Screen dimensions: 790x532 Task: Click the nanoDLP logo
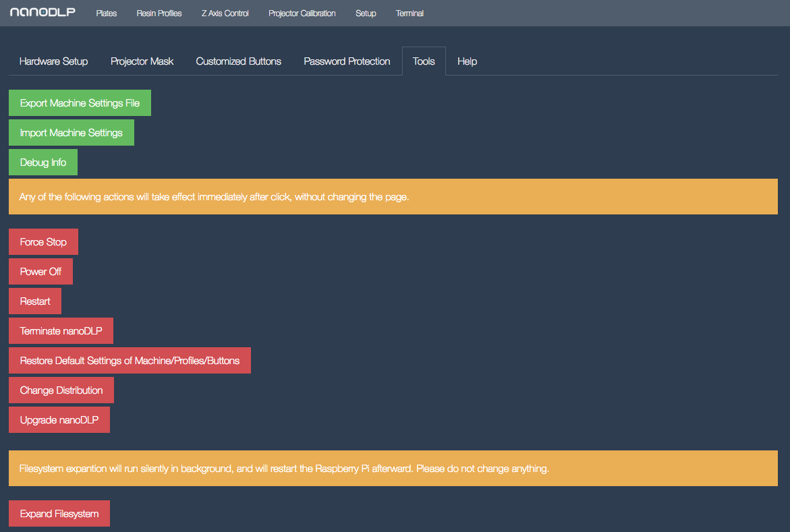pyautogui.click(x=43, y=13)
